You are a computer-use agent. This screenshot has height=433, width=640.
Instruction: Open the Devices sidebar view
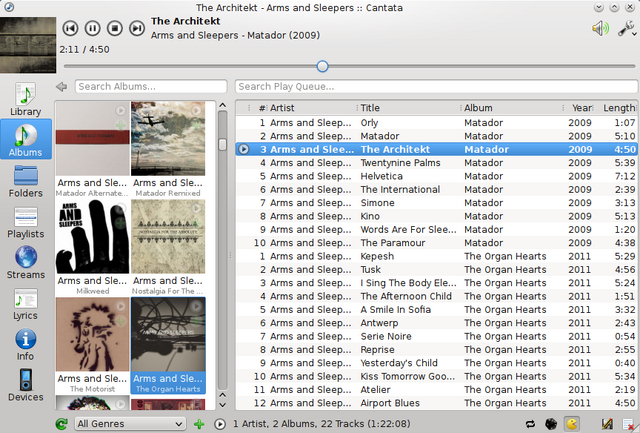click(x=26, y=385)
